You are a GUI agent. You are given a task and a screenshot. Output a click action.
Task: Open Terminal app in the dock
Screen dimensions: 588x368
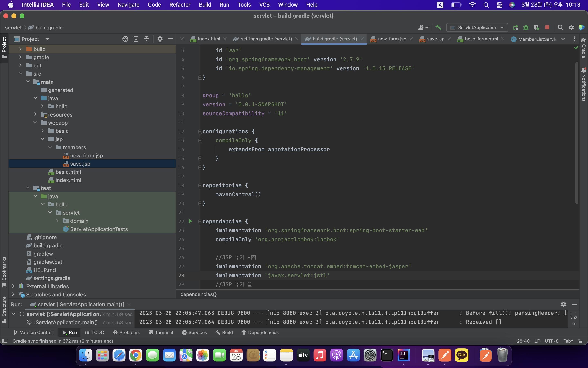387,356
